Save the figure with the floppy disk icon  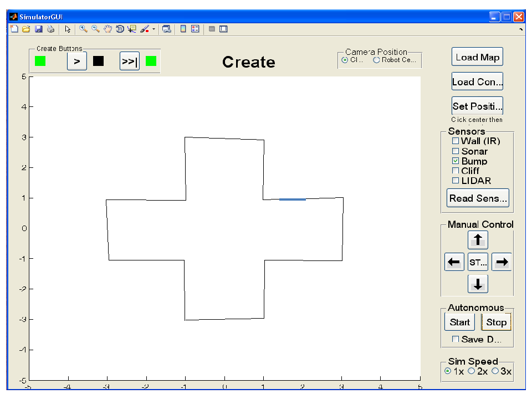pos(39,29)
